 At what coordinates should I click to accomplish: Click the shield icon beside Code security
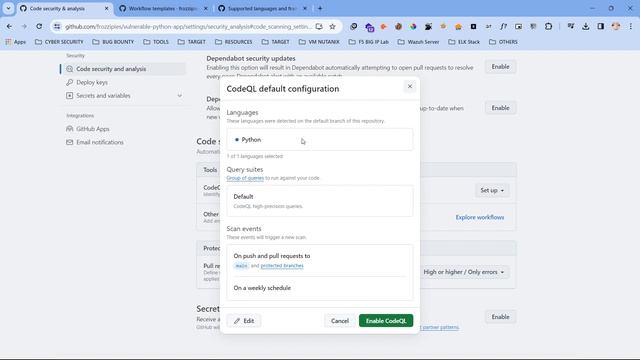[70, 69]
